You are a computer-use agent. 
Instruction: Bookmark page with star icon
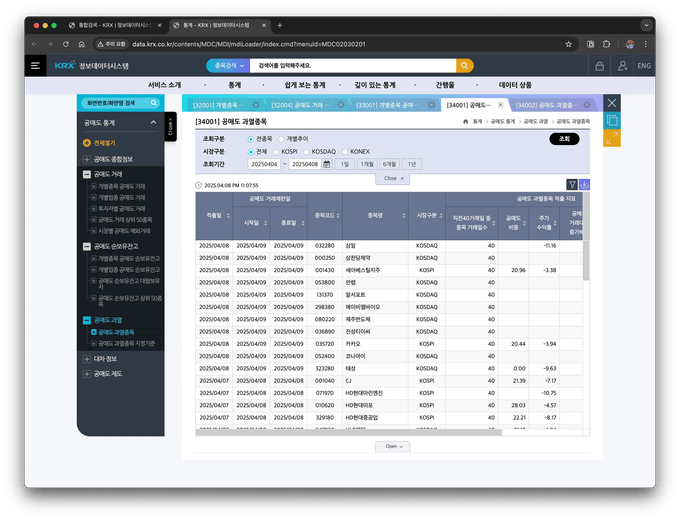[x=568, y=44]
